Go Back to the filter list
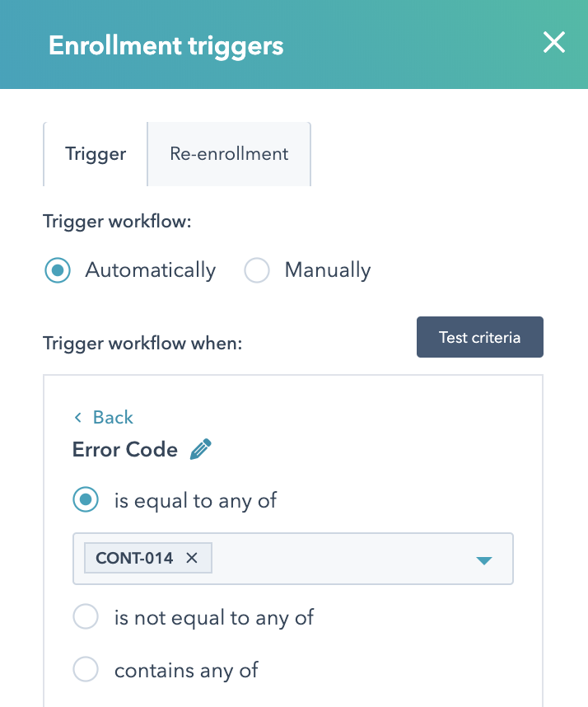The width and height of the screenshot is (588, 707). (113, 417)
